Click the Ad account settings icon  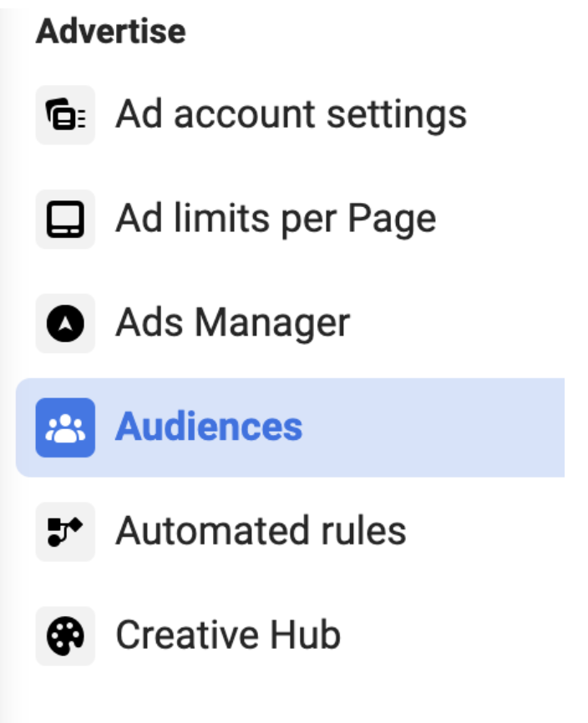[x=65, y=115]
